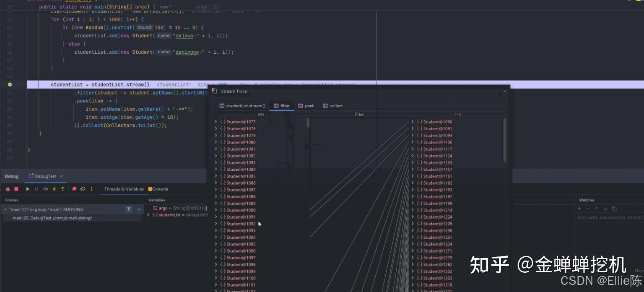The width and height of the screenshot is (644, 292).
Task: Click the Evaluate expression watch field
Action: [609, 218]
